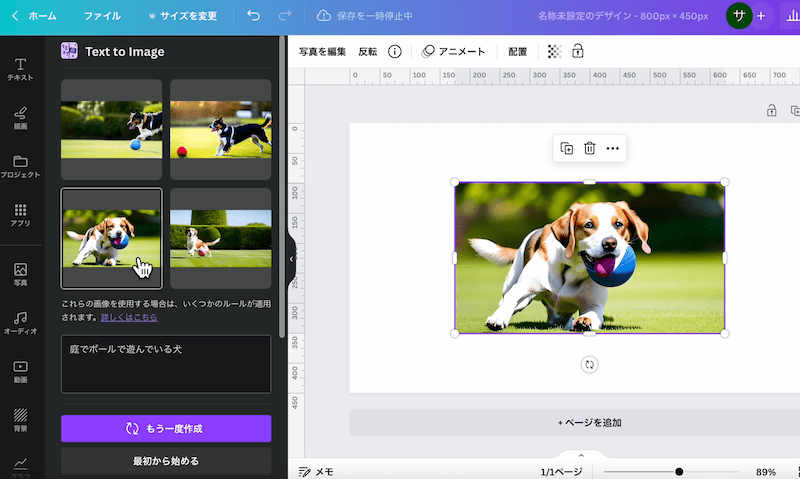Click 配置 (Position) in the toolbar

tap(517, 52)
